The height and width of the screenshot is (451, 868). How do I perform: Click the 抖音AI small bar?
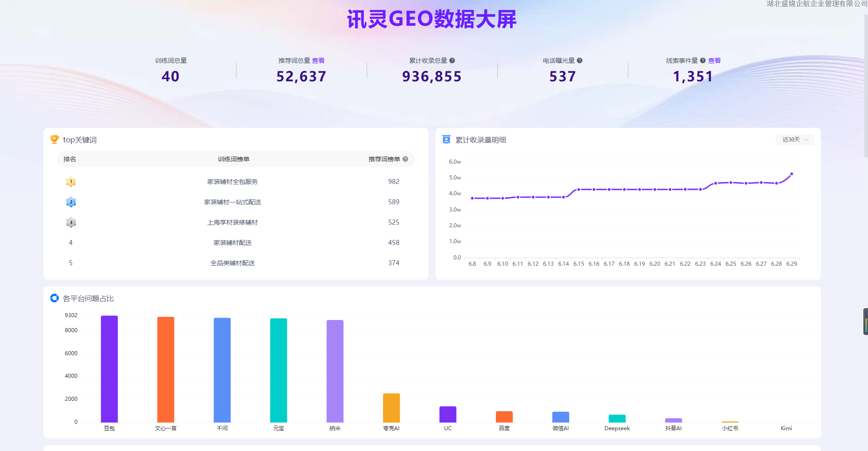674,420
